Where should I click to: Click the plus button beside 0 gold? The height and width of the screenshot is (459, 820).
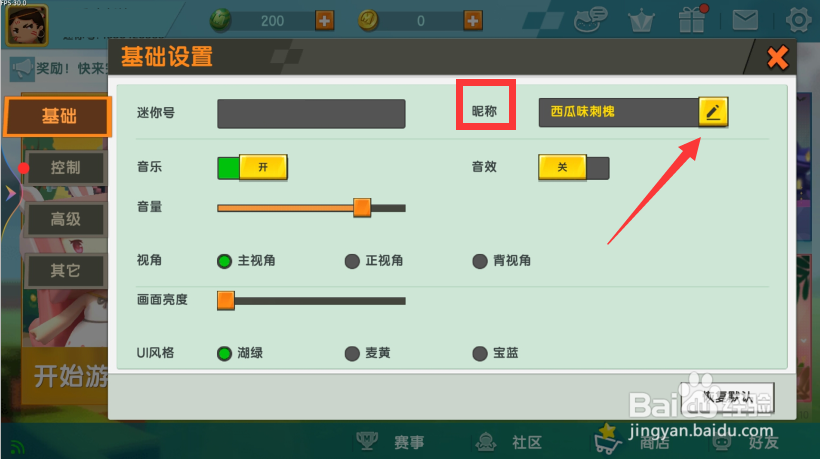coord(473,21)
